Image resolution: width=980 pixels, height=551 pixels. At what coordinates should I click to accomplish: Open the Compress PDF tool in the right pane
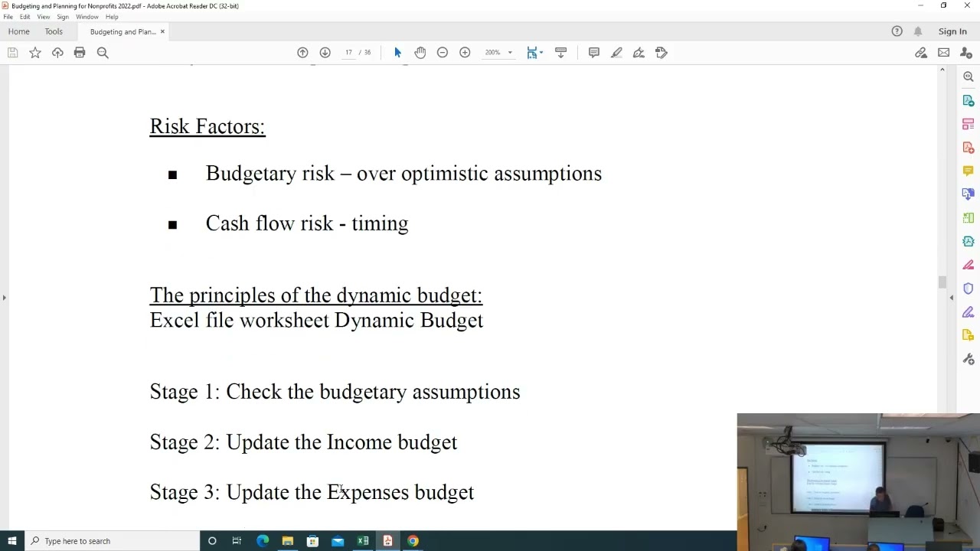click(969, 242)
